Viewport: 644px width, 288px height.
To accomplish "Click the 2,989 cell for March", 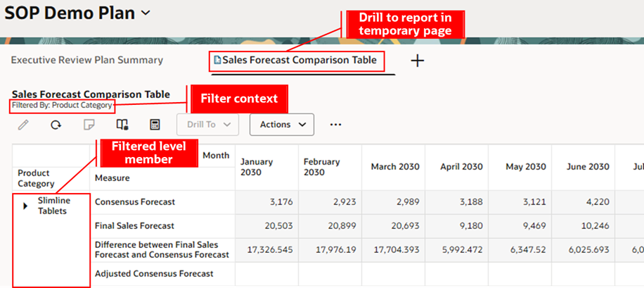I will pyautogui.click(x=394, y=202).
